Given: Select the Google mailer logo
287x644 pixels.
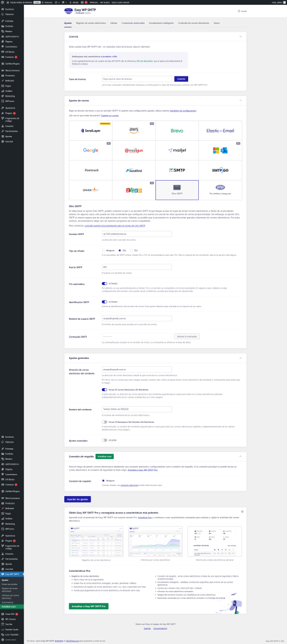Looking at the screenshot, I should pyautogui.click(x=91, y=150).
